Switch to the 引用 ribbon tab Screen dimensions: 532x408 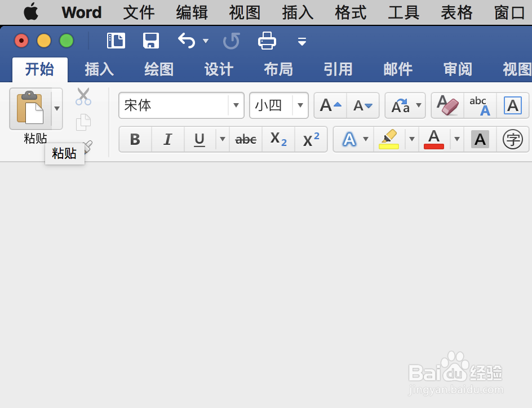[338, 69]
